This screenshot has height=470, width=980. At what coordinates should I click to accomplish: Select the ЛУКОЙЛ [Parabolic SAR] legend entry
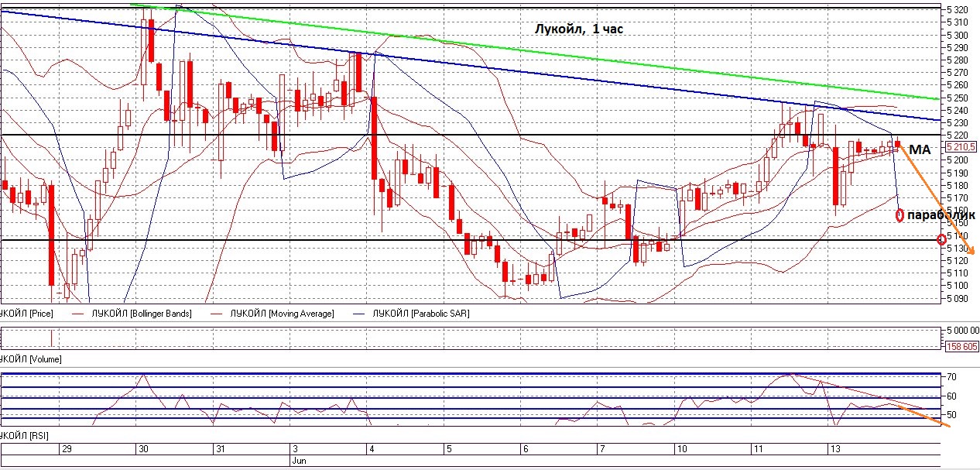[421, 314]
